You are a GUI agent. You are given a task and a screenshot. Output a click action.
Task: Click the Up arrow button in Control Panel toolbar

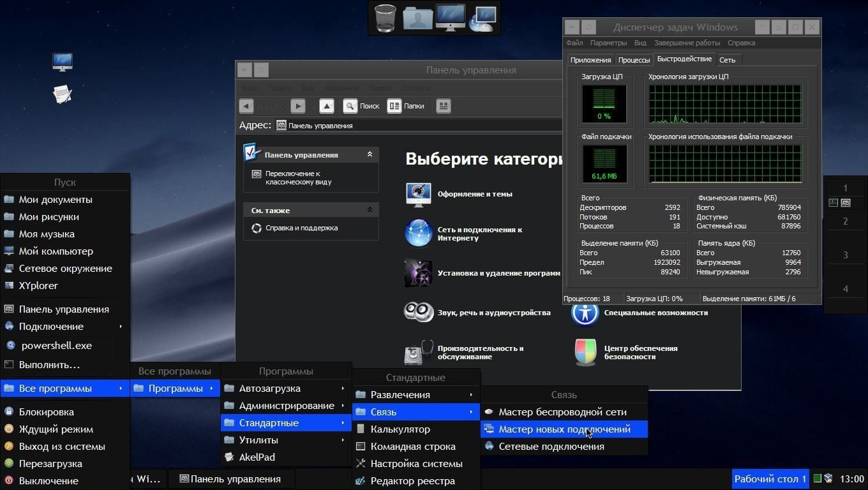pos(326,106)
